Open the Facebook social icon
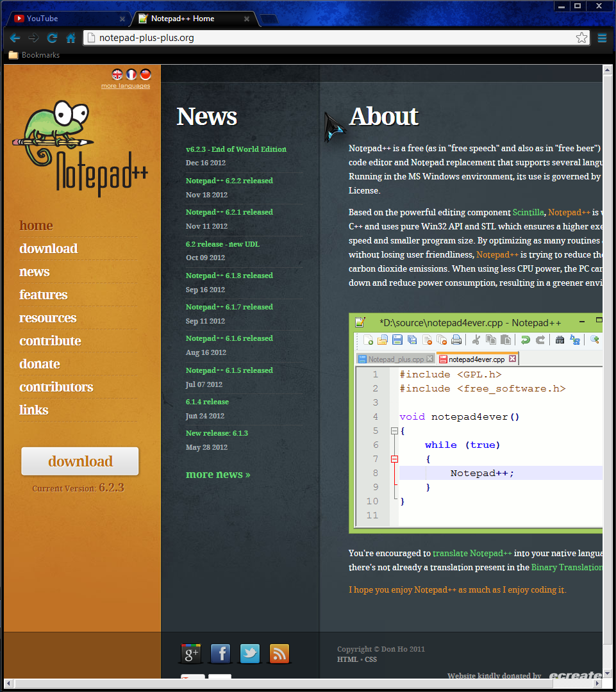Viewport: 616px width, 692px height. pyautogui.click(x=221, y=654)
